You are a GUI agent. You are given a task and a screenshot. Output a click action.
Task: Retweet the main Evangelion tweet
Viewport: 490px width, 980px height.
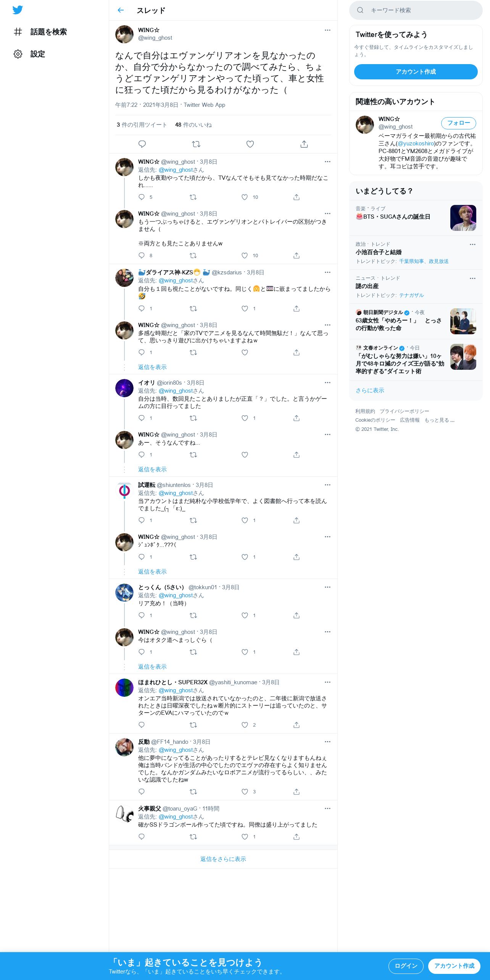pos(196,144)
